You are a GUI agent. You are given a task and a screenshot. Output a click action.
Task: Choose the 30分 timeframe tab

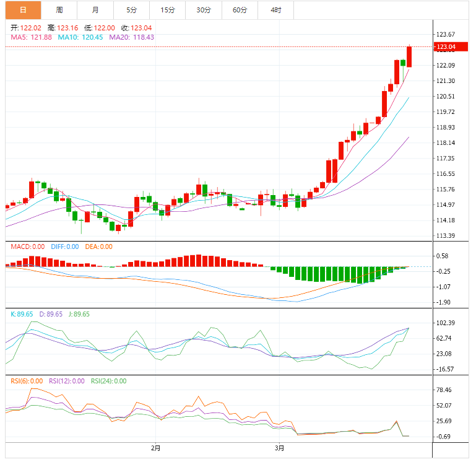[203, 10]
